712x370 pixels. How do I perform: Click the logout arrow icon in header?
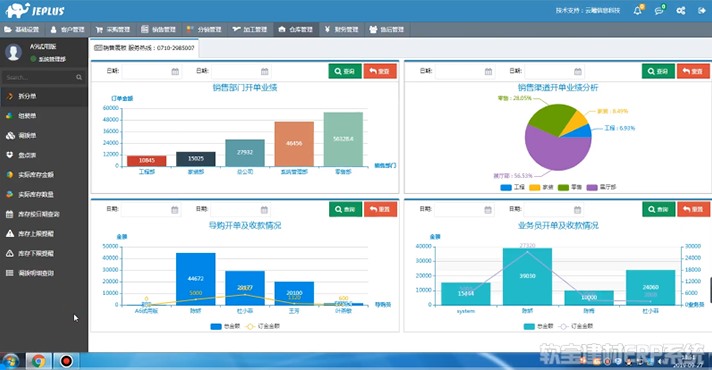pos(702,10)
